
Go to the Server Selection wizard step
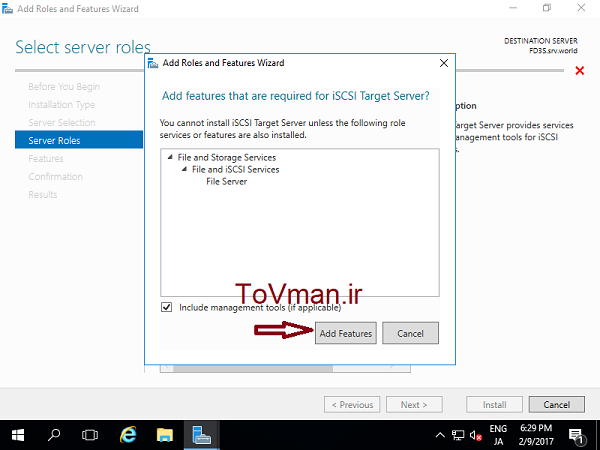coord(62,123)
